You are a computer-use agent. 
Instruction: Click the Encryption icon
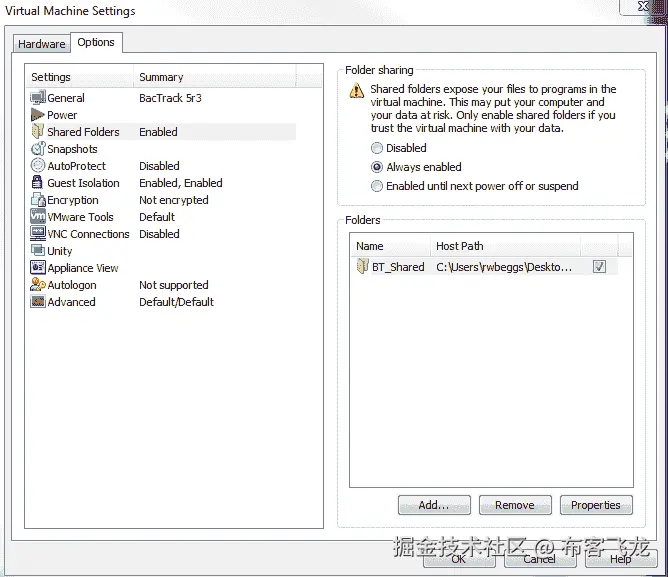[x=38, y=199]
